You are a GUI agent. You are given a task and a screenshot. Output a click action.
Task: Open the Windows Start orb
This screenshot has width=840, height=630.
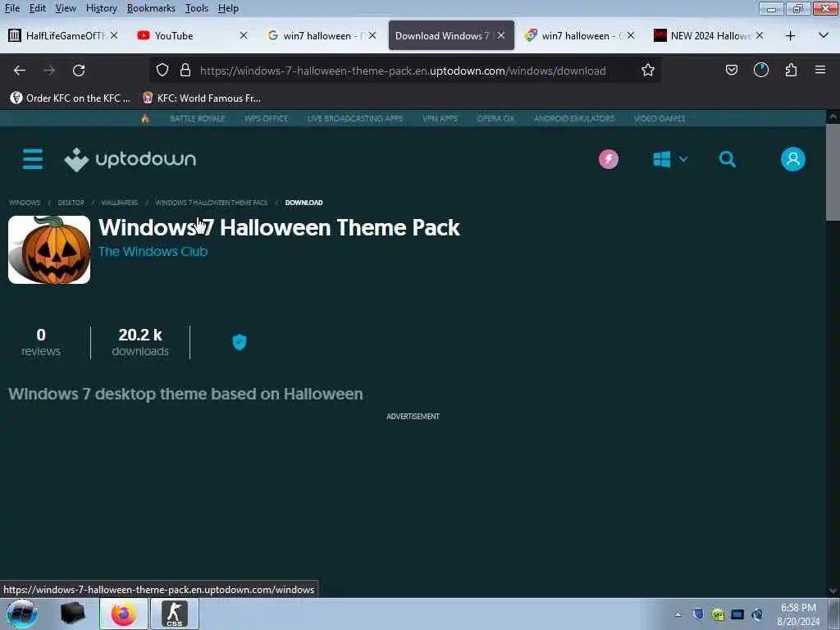(21, 614)
